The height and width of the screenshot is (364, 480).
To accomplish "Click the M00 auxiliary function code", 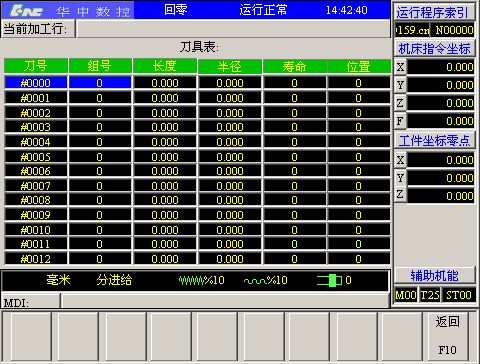I will [406, 295].
